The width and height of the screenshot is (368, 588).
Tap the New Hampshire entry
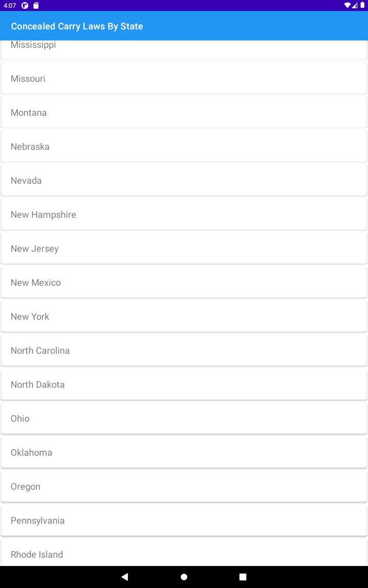point(184,214)
